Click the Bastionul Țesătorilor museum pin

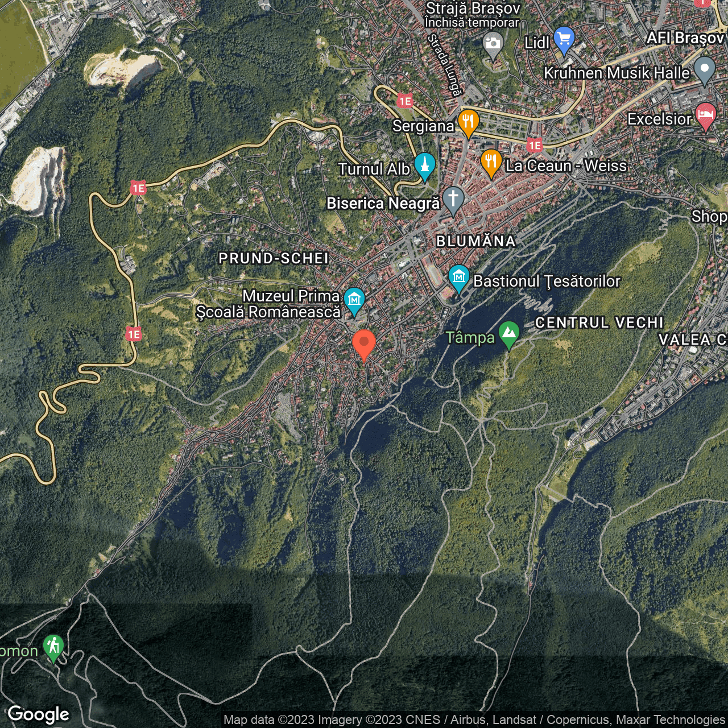point(458,278)
